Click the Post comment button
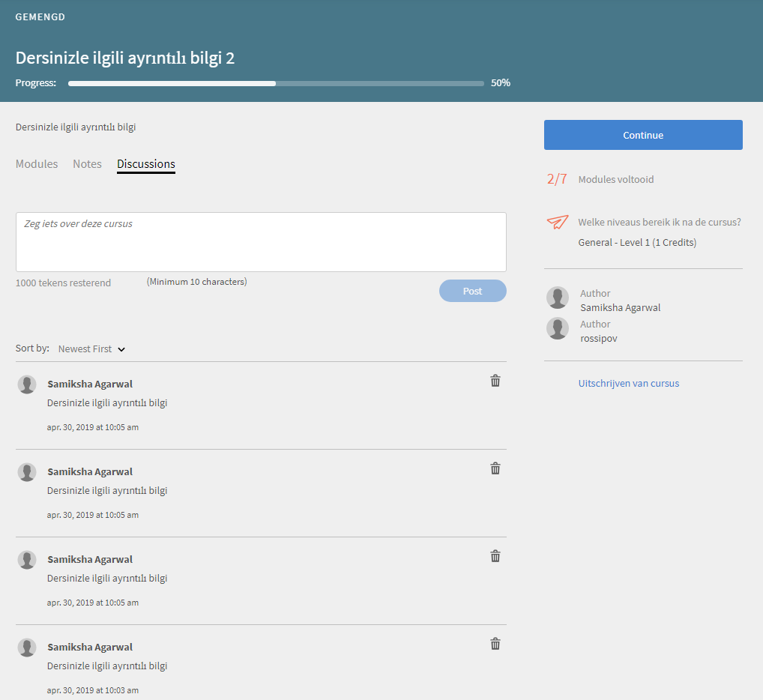 click(473, 291)
